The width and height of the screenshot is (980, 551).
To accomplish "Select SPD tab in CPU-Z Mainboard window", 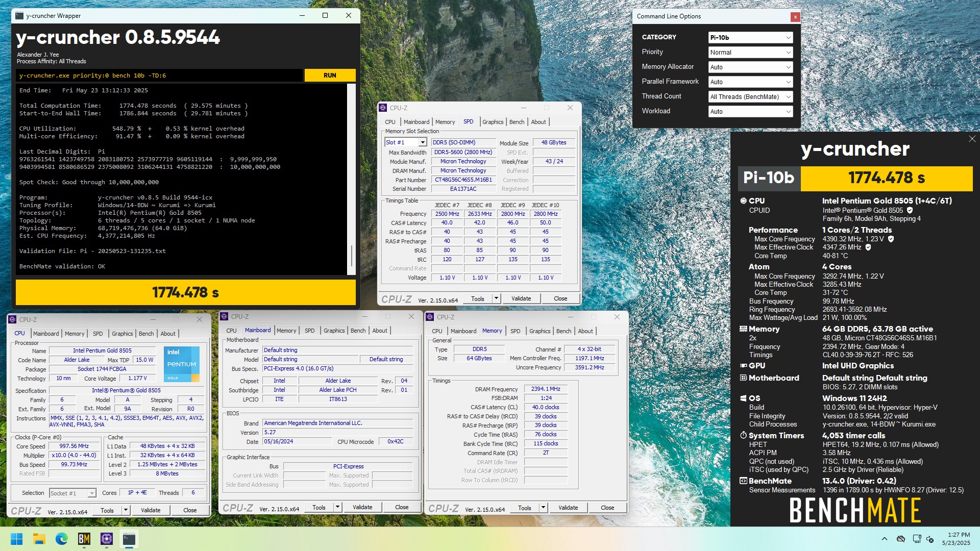I will (x=309, y=331).
